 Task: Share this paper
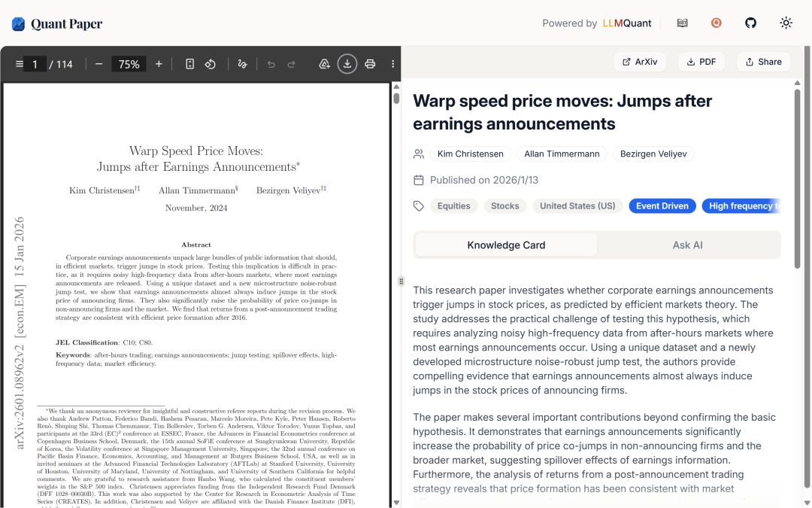coord(762,61)
